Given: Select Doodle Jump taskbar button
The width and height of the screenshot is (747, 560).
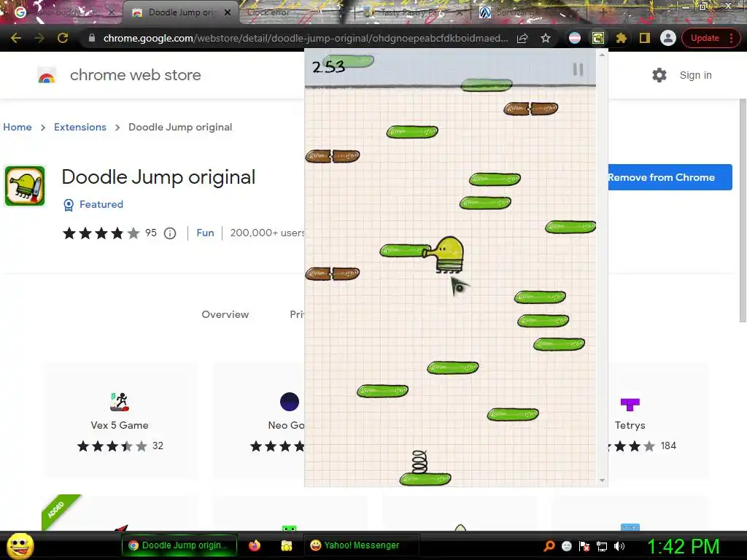Looking at the screenshot, I should point(179,545).
